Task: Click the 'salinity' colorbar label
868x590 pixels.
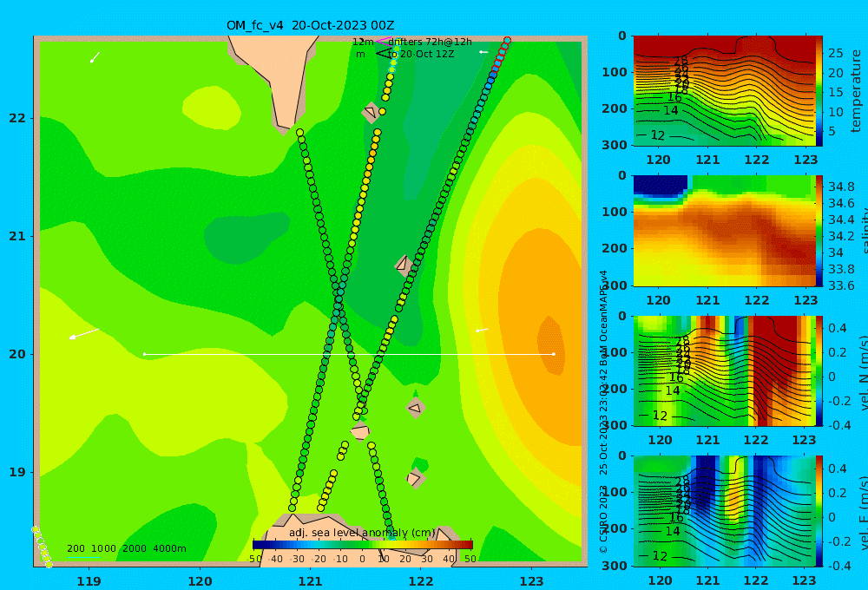Action: pos(863,231)
